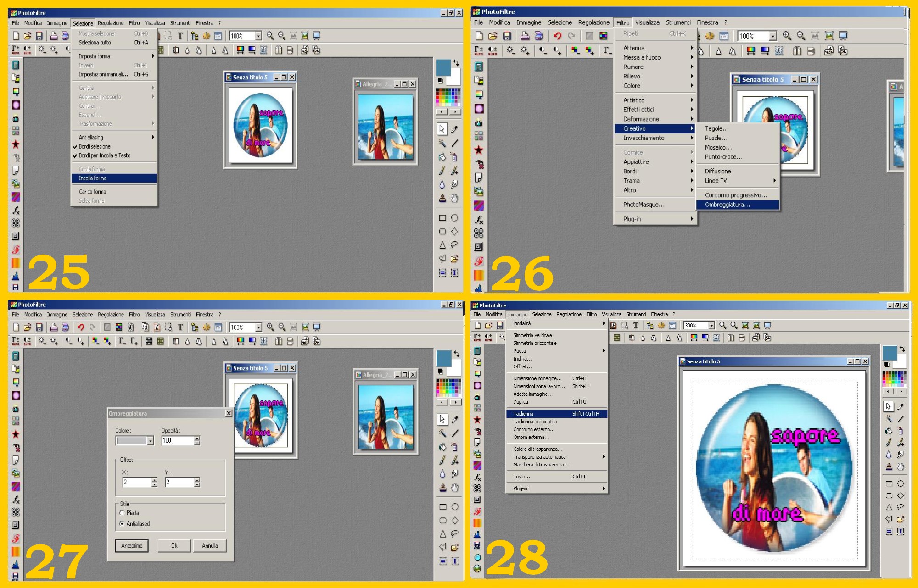Click the zoom in magnifier in panel 27 toolbar
Viewport: 918px width, 588px height.
pos(270,327)
